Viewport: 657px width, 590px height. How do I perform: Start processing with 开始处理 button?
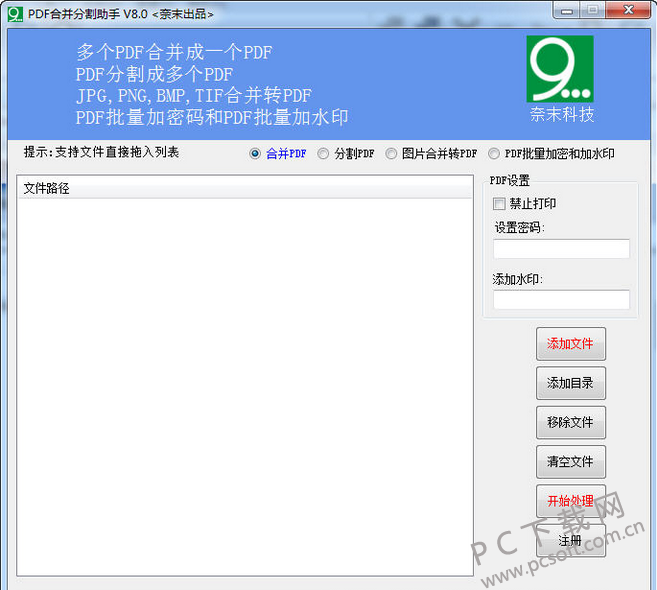571,501
